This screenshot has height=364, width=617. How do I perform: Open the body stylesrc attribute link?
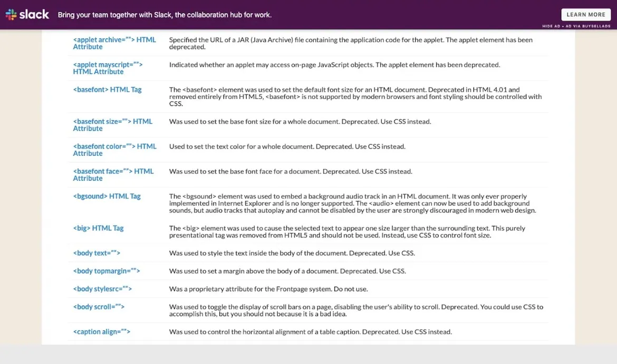[102, 289]
